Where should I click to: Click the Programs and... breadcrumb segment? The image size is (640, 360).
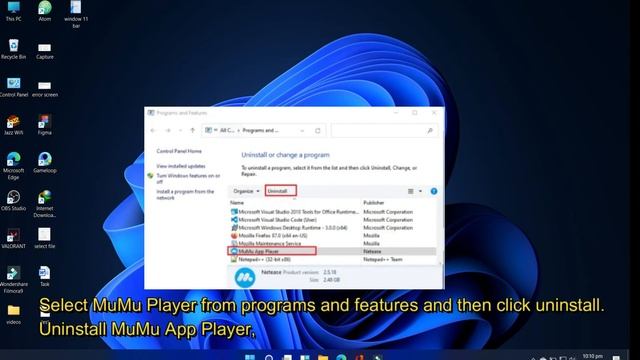click(x=260, y=131)
